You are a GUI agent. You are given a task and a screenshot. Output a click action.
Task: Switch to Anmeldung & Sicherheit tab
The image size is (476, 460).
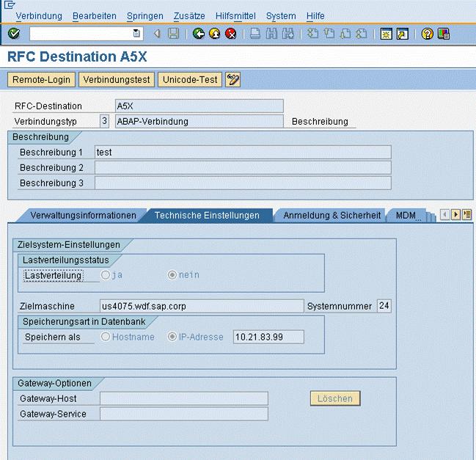[332, 215]
